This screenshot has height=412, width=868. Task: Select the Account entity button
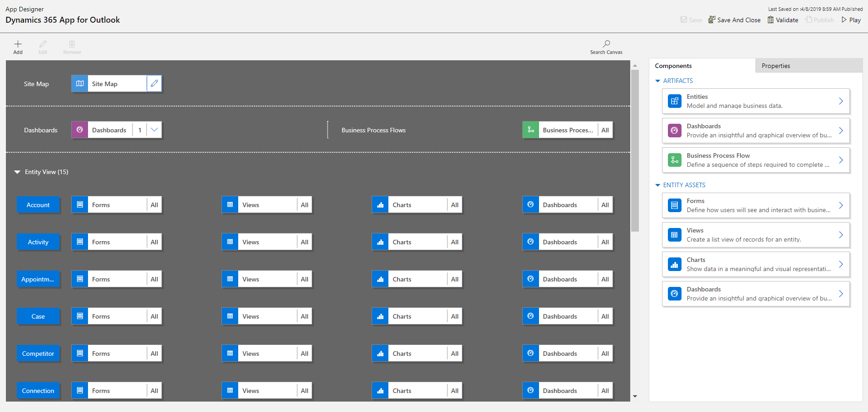38,205
